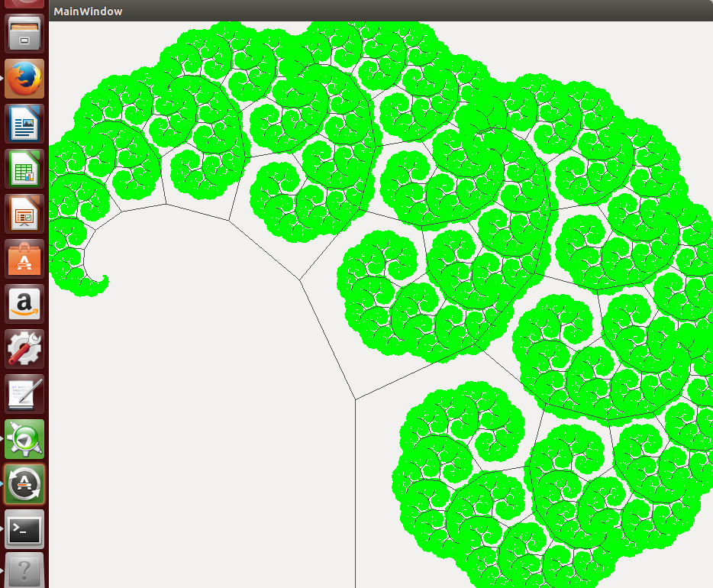The image size is (713, 588).
Task: Click the trunk's first branching point
Action: pos(355,399)
